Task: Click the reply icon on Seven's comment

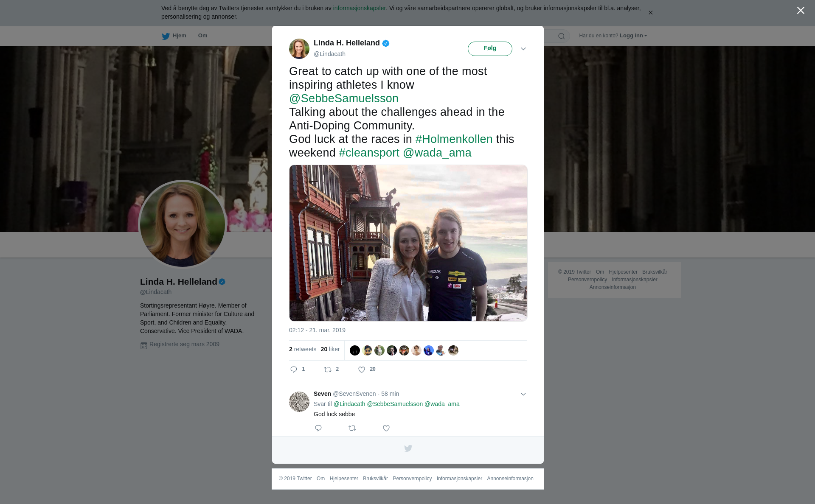Action: tap(318, 428)
